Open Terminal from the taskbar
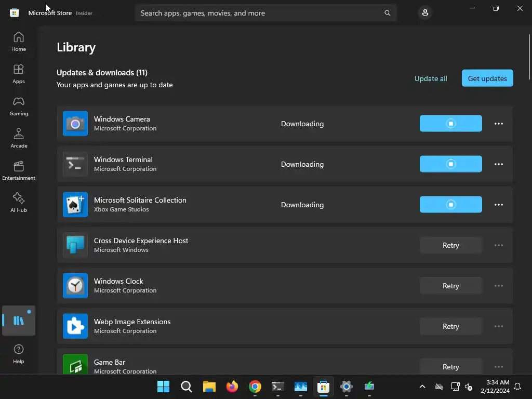Image resolution: width=532 pixels, height=399 pixels. click(x=278, y=387)
